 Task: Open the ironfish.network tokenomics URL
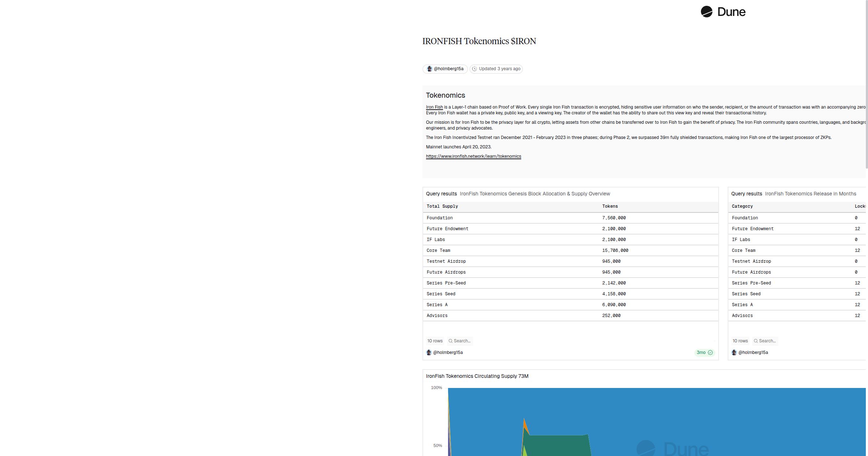[x=473, y=156]
